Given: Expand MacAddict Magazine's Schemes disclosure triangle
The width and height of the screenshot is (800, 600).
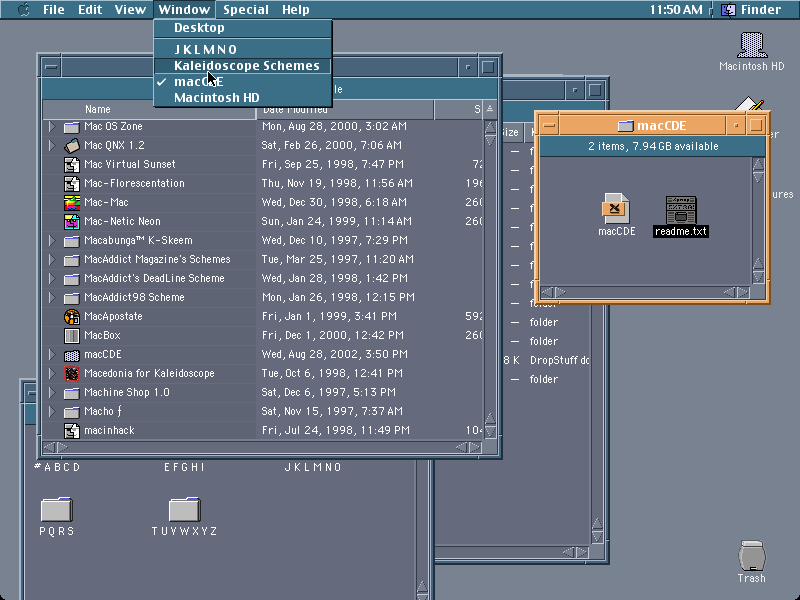Looking at the screenshot, I should pyautogui.click(x=52, y=259).
